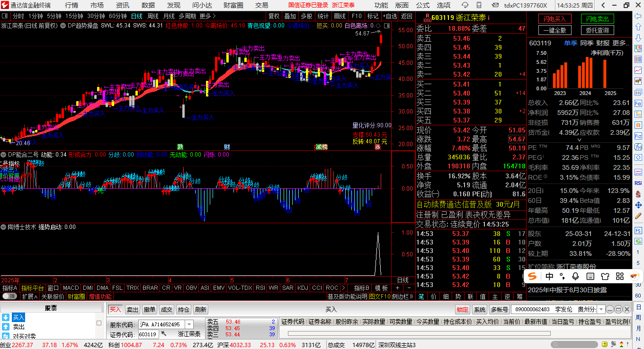Click the 买入 buy icon in 股票 panel

coord(6,317)
